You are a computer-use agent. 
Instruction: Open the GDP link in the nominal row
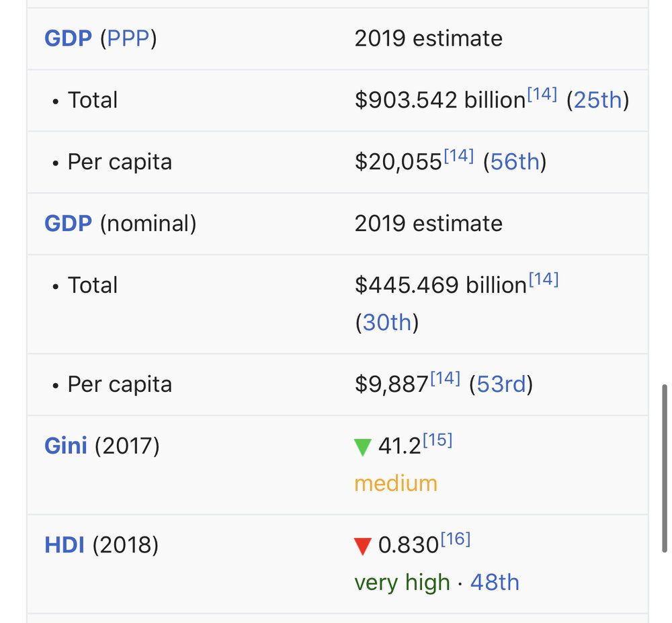[68, 224]
